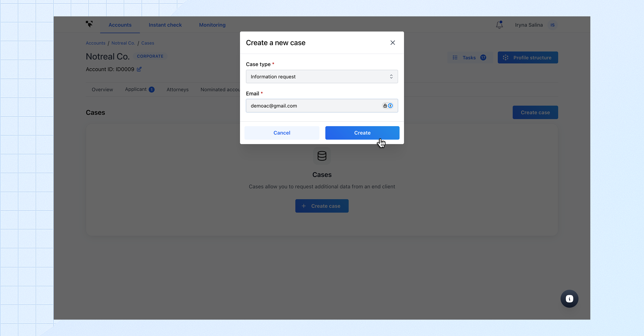Click the app logo in top navigation

(x=89, y=24)
